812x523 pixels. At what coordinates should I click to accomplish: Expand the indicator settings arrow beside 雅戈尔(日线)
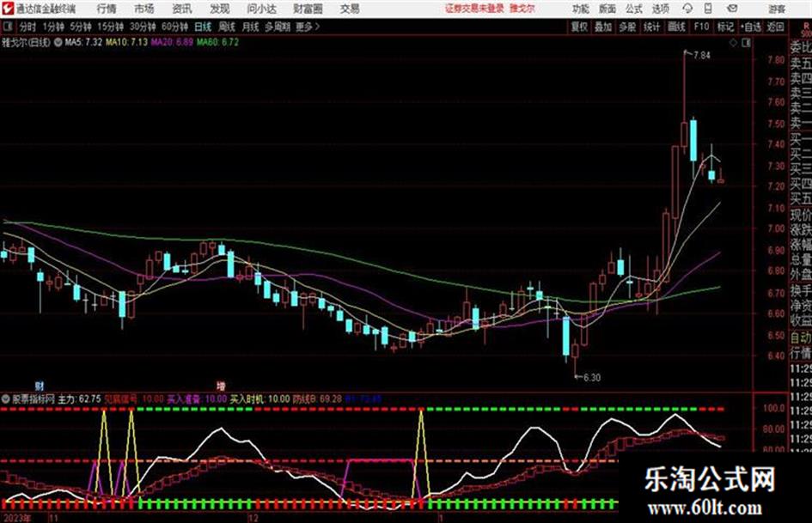point(58,42)
